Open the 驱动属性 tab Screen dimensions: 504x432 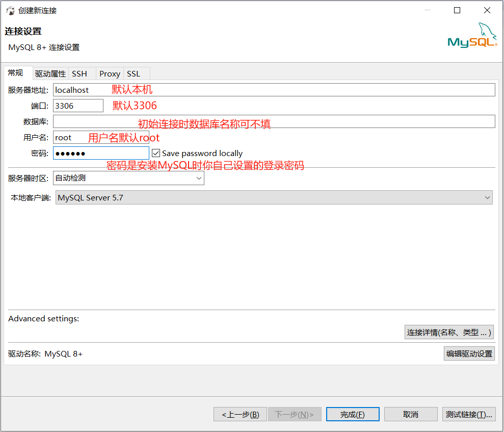pos(50,73)
